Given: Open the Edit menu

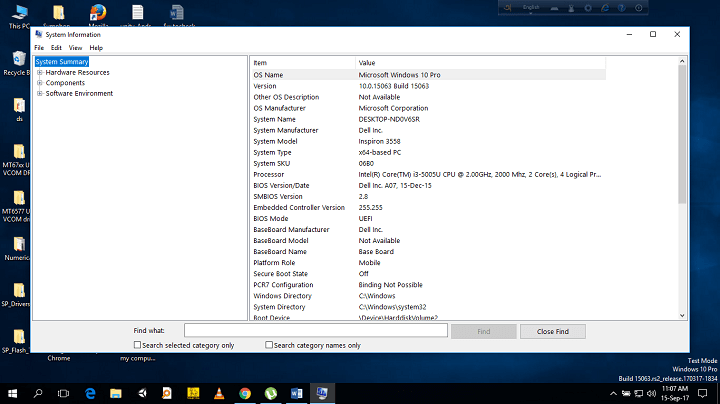Looking at the screenshot, I should pos(56,48).
